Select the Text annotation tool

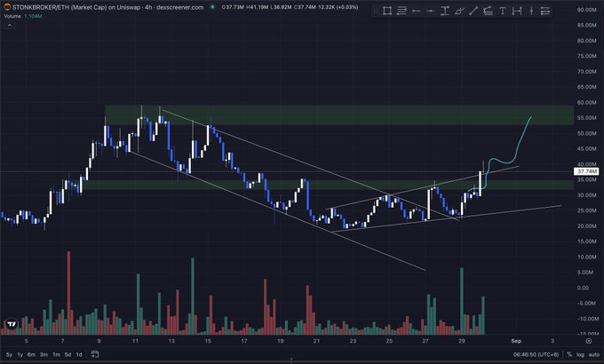[x=503, y=11]
